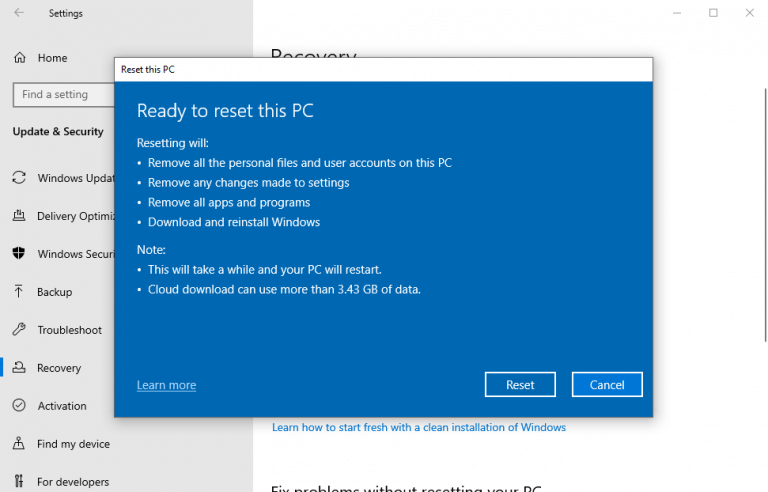Image resolution: width=768 pixels, height=492 pixels.
Task: Open the For developers section
Action: click(73, 482)
